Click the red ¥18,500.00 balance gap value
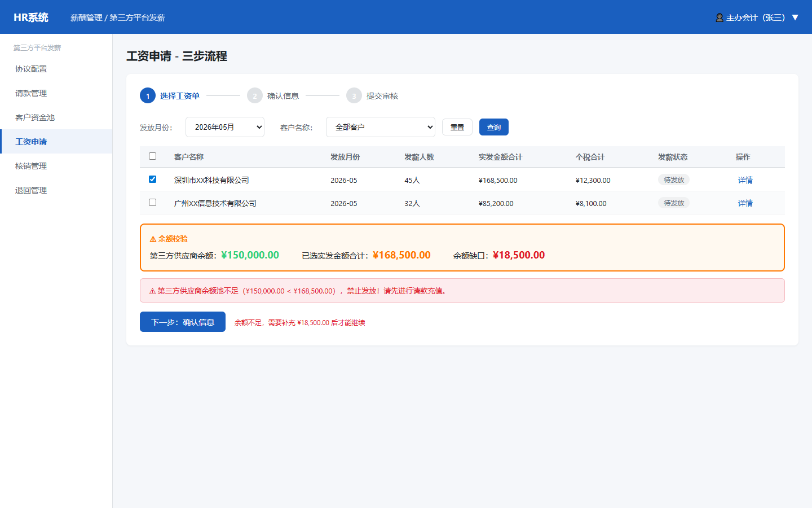 click(519, 255)
